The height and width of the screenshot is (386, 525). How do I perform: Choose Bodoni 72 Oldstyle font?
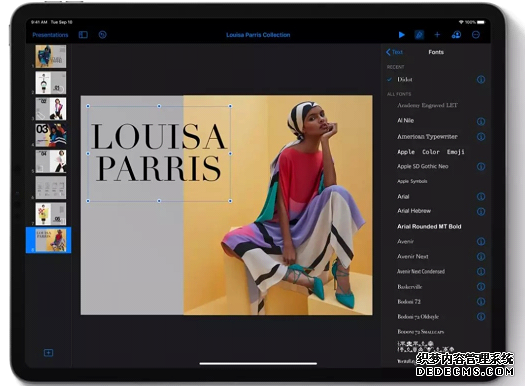(x=418, y=317)
